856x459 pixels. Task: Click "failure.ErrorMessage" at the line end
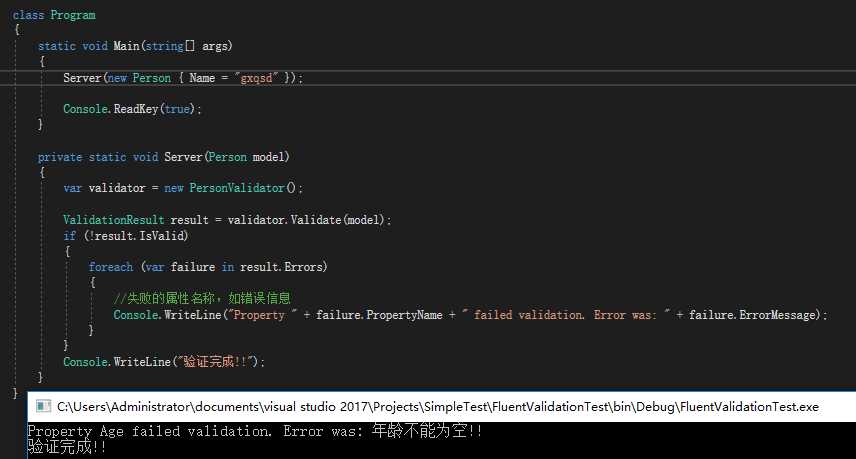tap(752, 315)
